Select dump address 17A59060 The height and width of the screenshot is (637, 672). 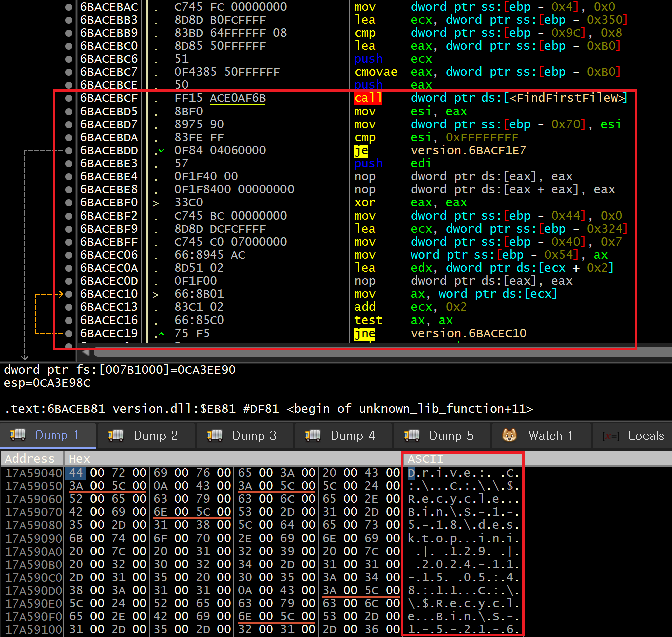[x=33, y=499]
